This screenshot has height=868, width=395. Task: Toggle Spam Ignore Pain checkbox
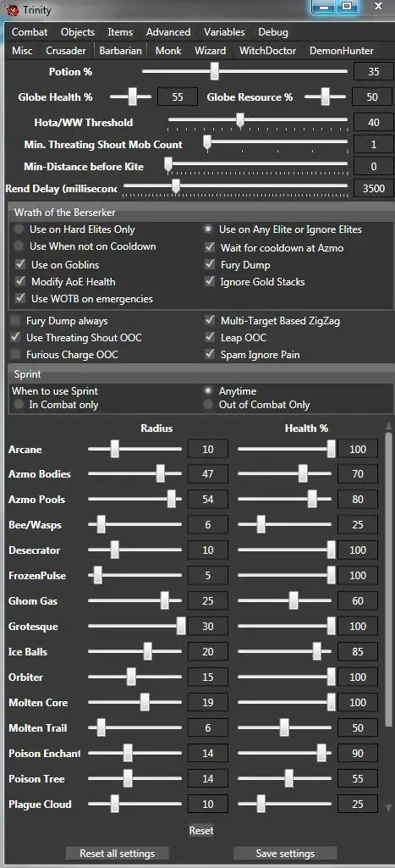[x=210, y=354]
